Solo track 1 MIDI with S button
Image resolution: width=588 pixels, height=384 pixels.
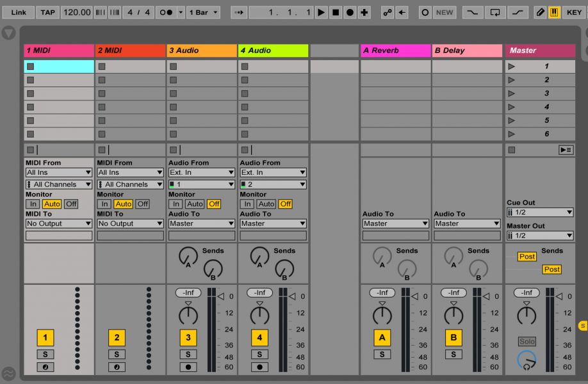click(45, 355)
